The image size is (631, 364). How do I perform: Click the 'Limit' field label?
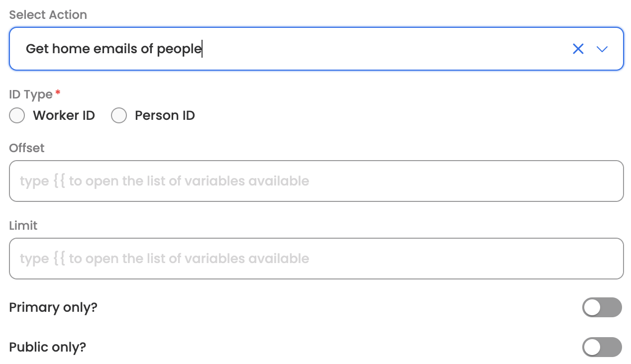(x=23, y=226)
